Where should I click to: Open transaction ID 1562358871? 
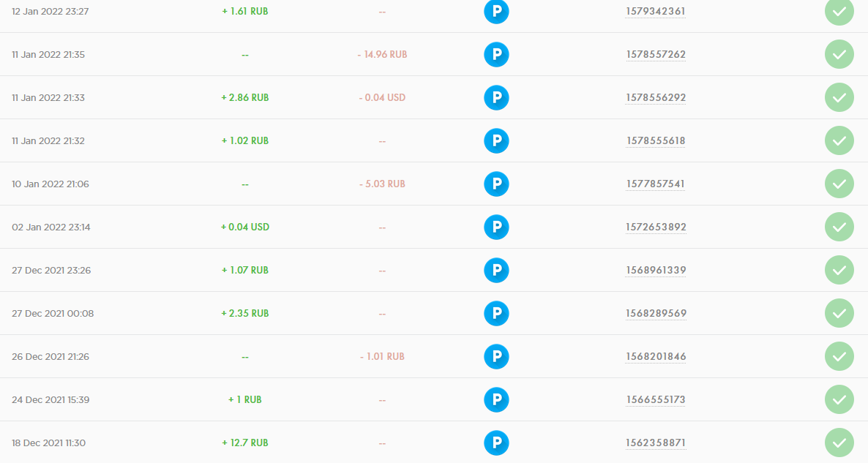656,443
